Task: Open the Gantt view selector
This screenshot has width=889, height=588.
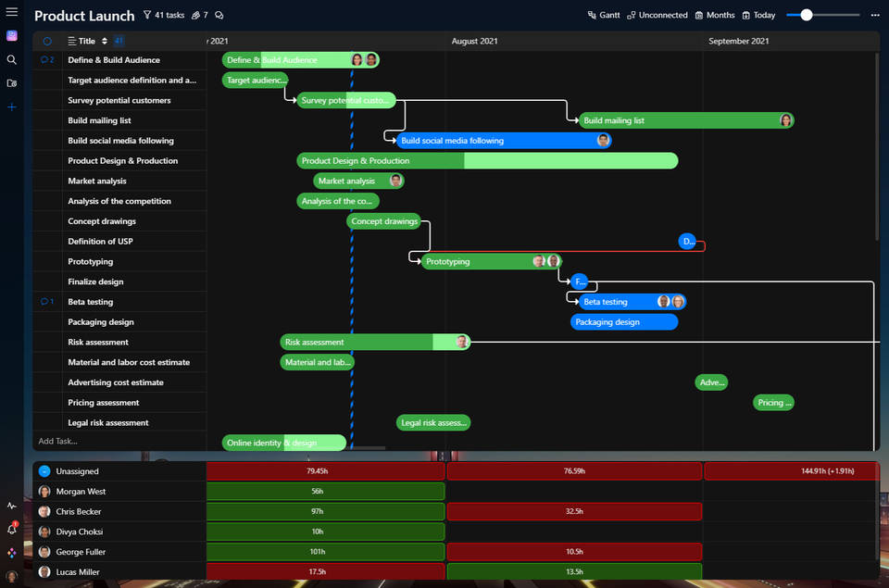Action: pos(604,16)
